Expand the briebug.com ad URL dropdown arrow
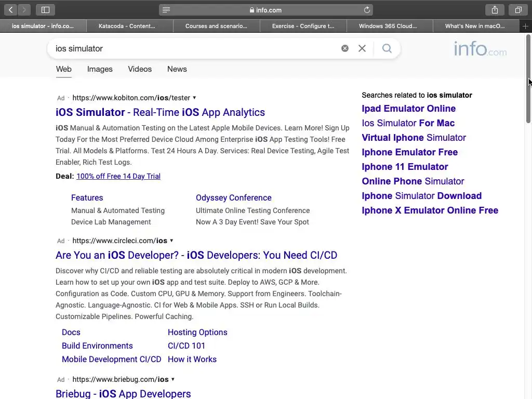 [173, 379]
